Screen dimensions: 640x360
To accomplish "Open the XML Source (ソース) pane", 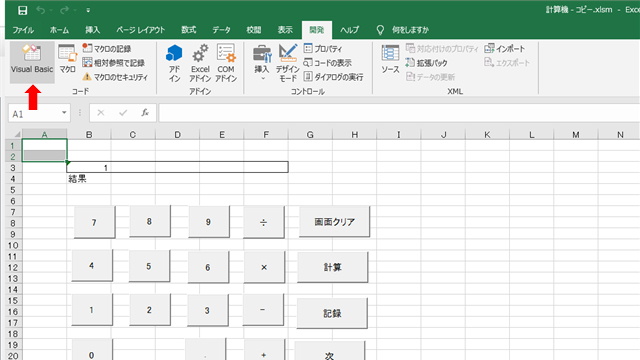I will click(x=390, y=60).
